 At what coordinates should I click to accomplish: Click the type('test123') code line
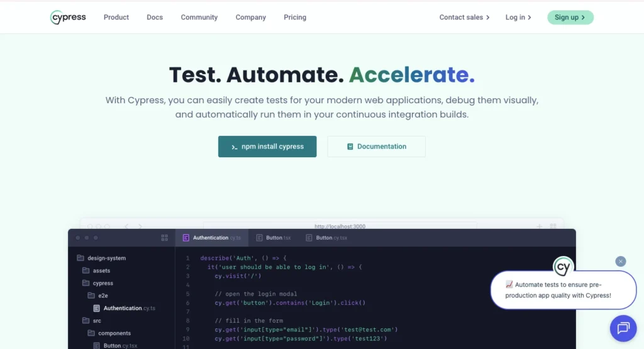[301, 339]
